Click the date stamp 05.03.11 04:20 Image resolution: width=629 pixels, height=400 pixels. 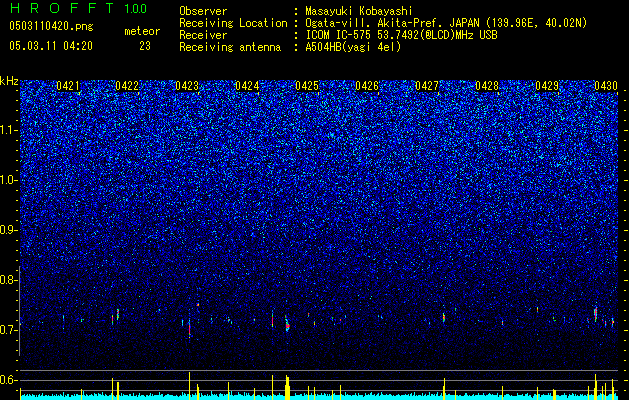[51, 46]
